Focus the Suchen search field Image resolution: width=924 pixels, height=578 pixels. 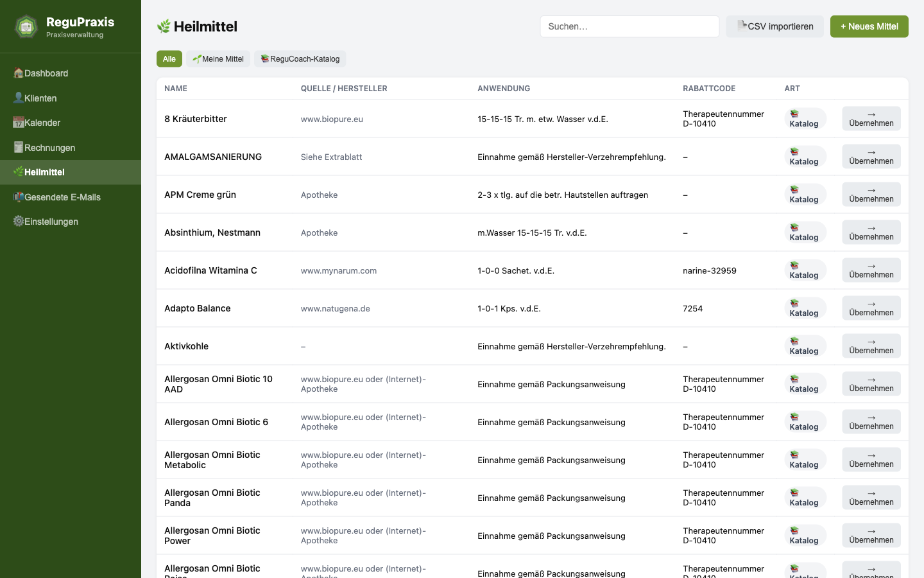click(x=629, y=26)
